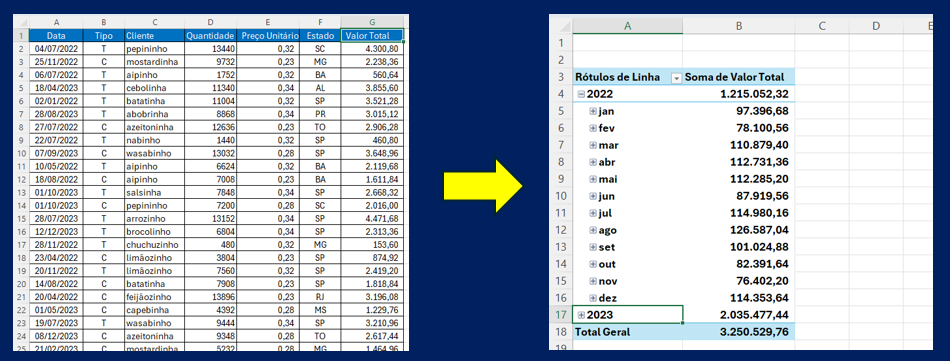Click the select-all corner of the pivot table sheet
Image resolution: width=950 pixels, height=361 pixels.
561,25
